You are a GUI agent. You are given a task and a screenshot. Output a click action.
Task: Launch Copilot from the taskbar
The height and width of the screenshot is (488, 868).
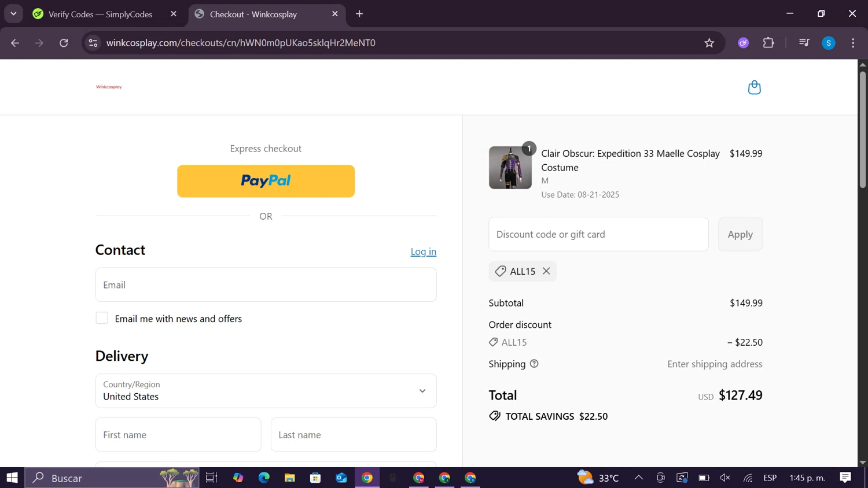click(x=238, y=478)
